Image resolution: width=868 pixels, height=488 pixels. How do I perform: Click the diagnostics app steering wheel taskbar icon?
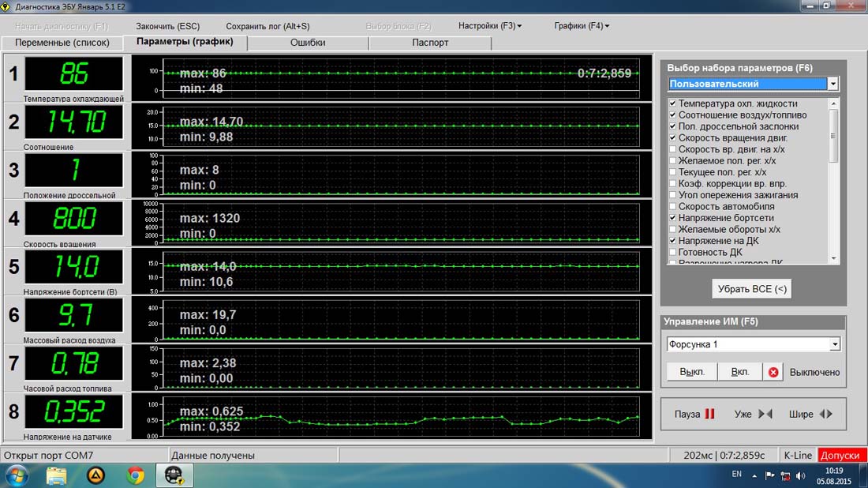pyautogui.click(x=174, y=475)
